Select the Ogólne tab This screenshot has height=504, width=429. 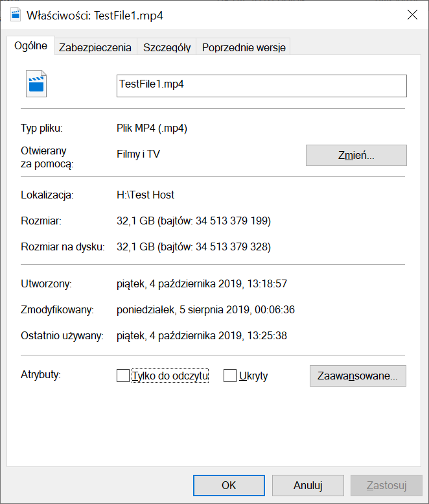[30, 46]
